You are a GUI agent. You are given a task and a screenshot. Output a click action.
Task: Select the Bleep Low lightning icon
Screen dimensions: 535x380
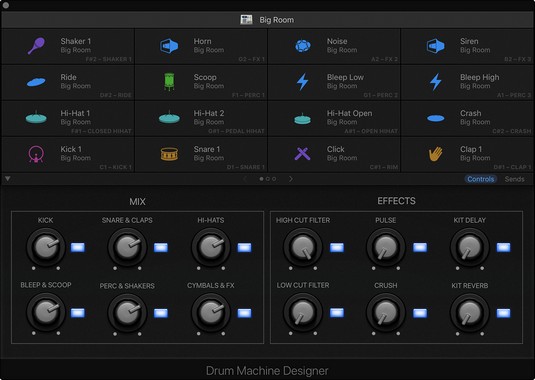(x=303, y=82)
